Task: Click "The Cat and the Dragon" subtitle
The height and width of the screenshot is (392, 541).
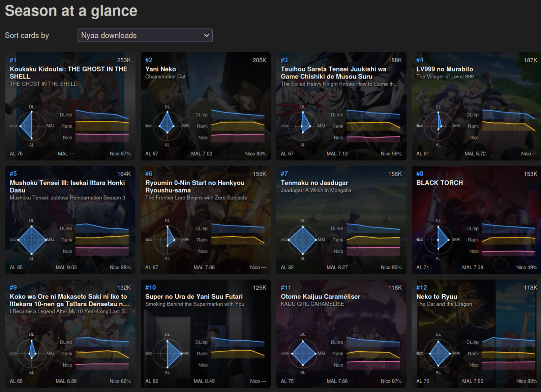Action: pos(444,304)
